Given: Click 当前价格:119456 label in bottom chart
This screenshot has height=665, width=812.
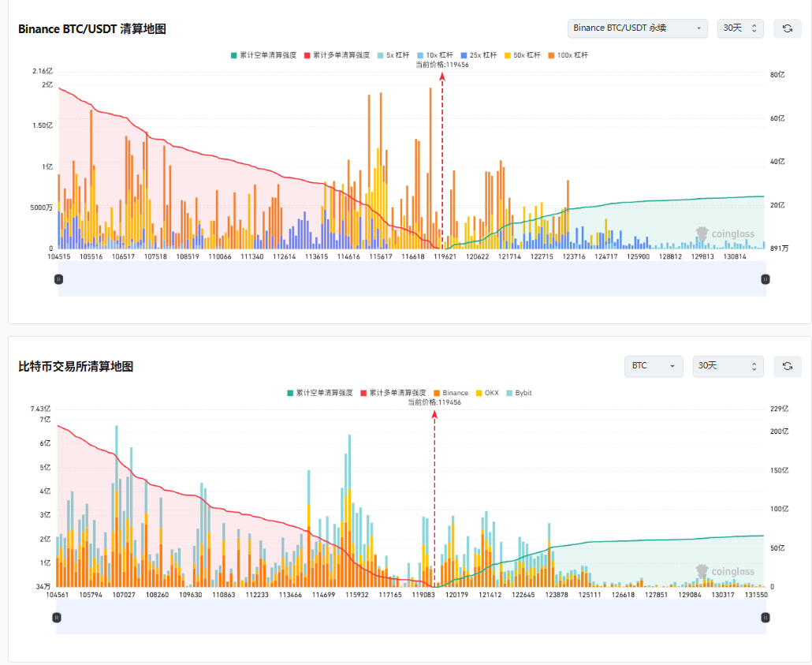Looking at the screenshot, I should (434, 402).
